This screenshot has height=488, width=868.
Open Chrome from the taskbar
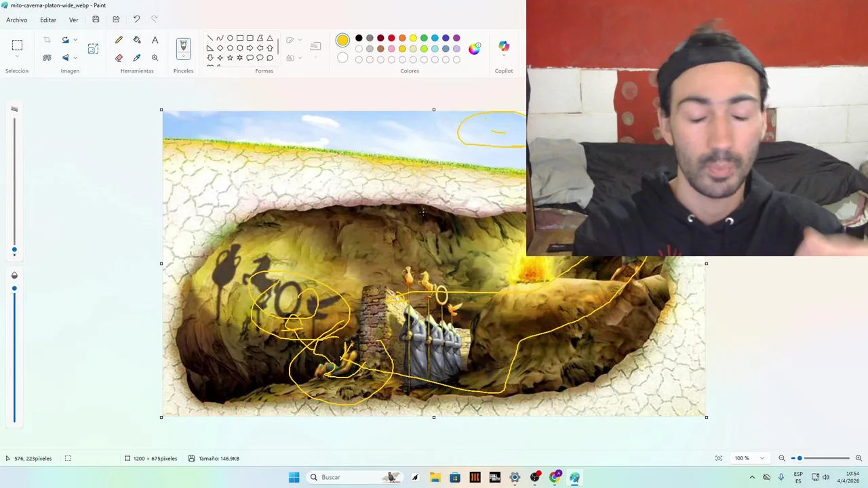555,477
